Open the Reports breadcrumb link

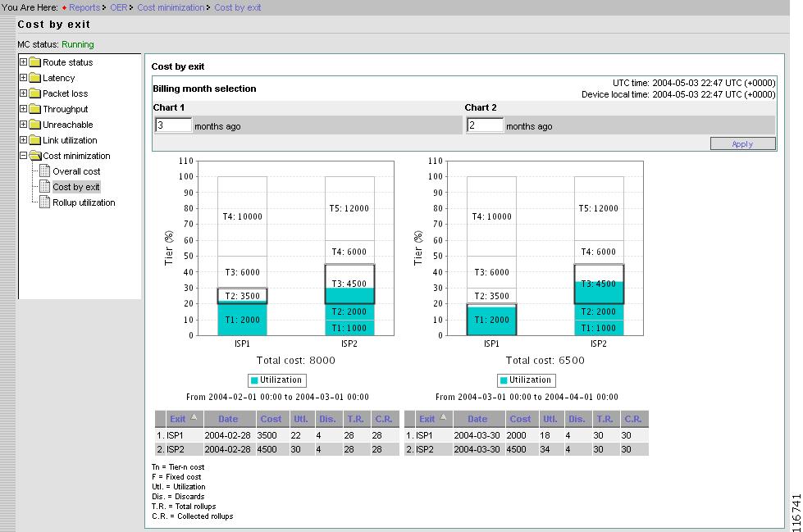coord(85,7)
